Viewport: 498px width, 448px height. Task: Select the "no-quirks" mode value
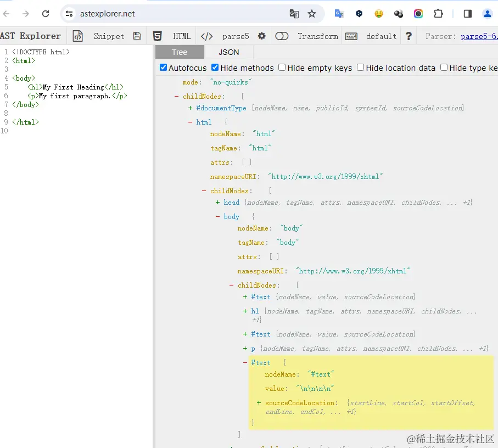[231, 82]
